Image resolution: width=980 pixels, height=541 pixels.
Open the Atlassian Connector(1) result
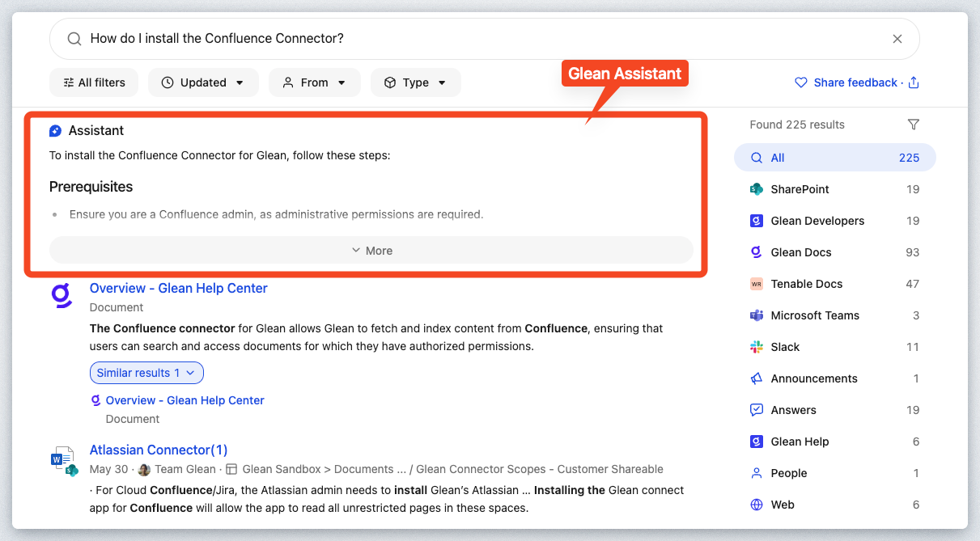point(159,450)
